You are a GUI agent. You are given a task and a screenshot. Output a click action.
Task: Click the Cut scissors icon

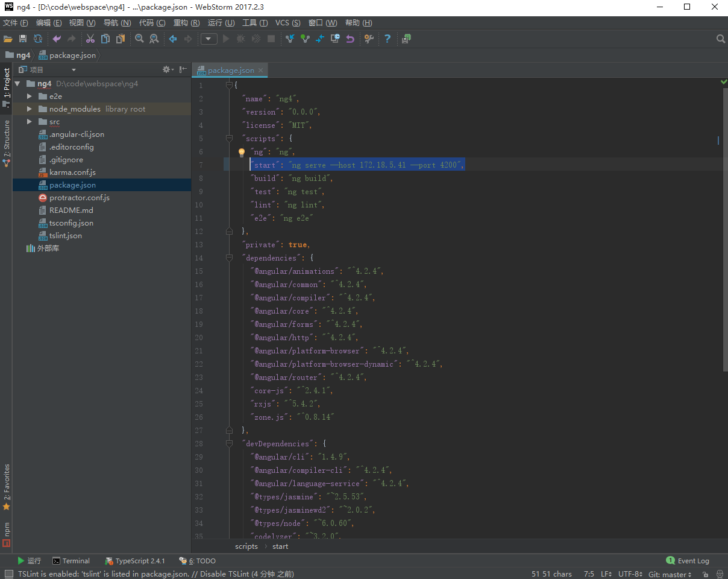[90, 39]
